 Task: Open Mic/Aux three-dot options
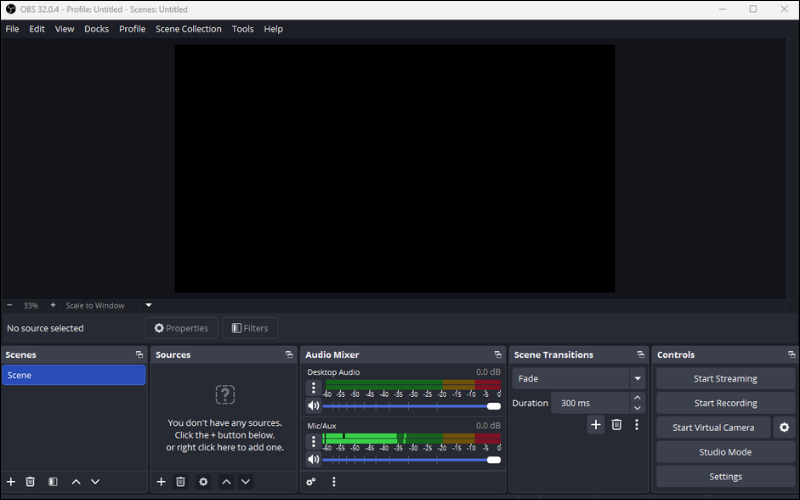coord(313,441)
